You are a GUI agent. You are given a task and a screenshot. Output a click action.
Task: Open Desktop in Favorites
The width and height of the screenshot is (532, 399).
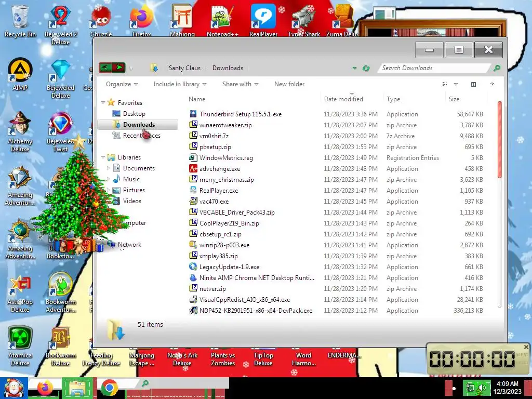click(x=134, y=114)
